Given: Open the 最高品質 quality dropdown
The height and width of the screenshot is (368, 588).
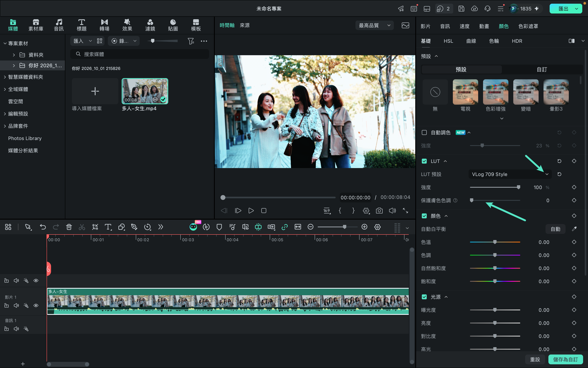Looking at the screenshot, I should tap(374, 25).
